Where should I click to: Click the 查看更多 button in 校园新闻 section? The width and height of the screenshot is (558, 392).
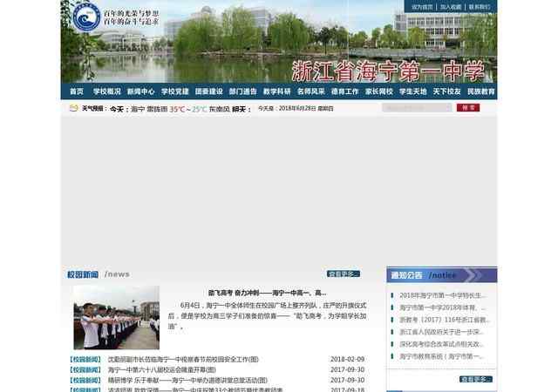click(x=344, y=274)
